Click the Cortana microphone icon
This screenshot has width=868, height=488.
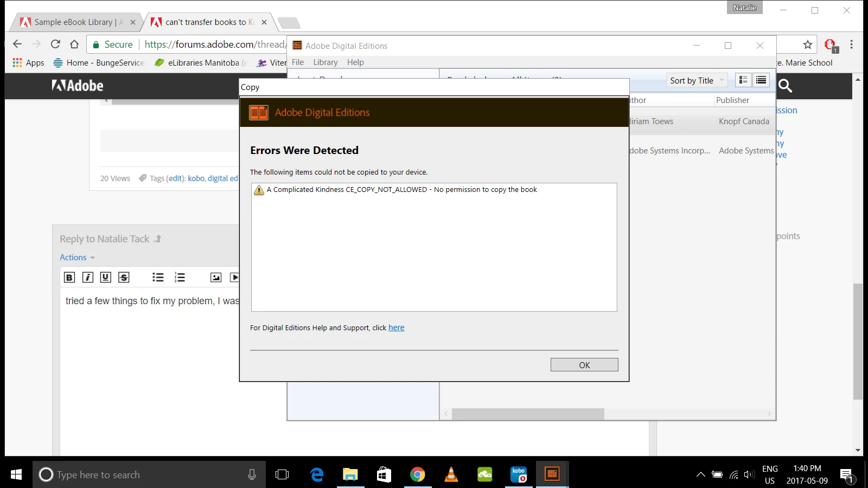click(252, 474)
